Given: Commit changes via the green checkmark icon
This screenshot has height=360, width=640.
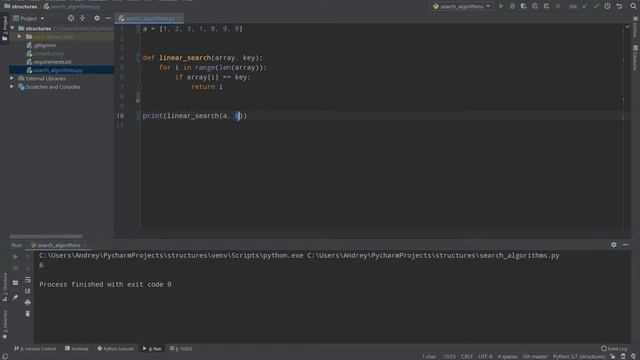Looking at the screenshot, I should (x=596, y=7).
